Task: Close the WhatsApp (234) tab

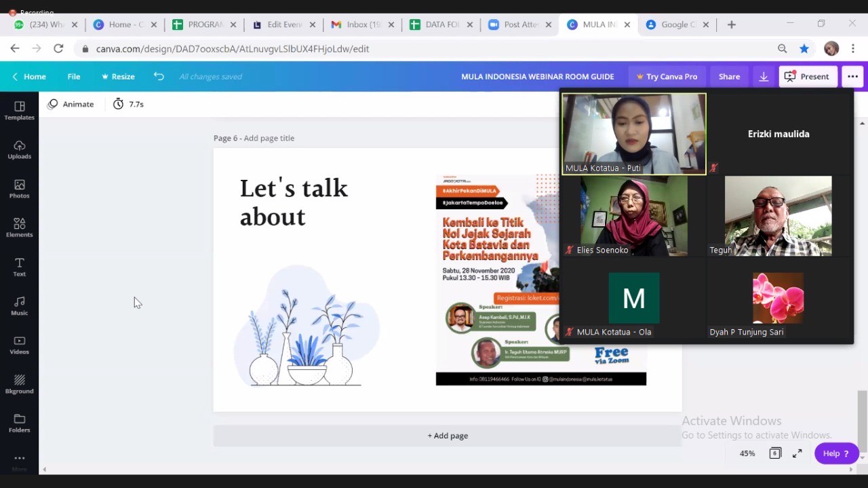Action: pos(75,24)
